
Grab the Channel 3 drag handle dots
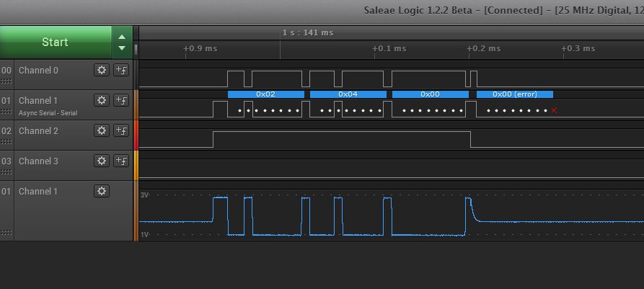pos(6,172)
